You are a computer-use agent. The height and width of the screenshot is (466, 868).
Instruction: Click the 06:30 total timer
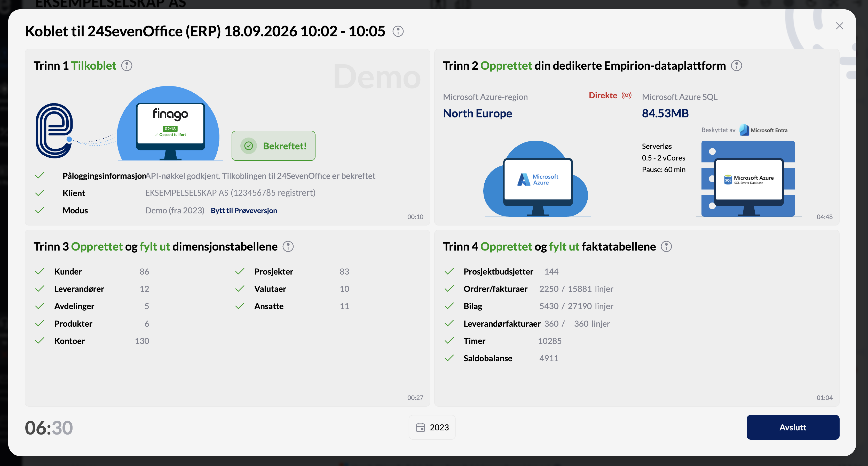click(49, 428)
